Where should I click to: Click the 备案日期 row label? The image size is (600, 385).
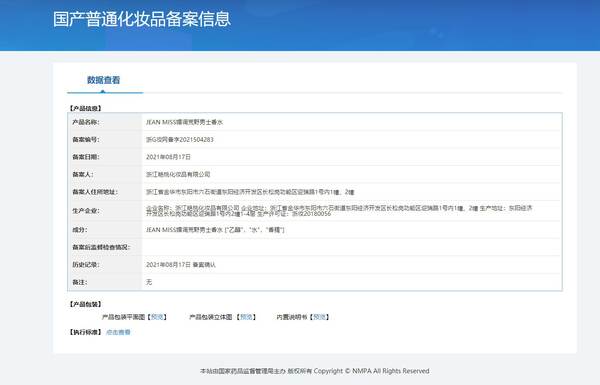pyautogui.click(x=86, y=157)
